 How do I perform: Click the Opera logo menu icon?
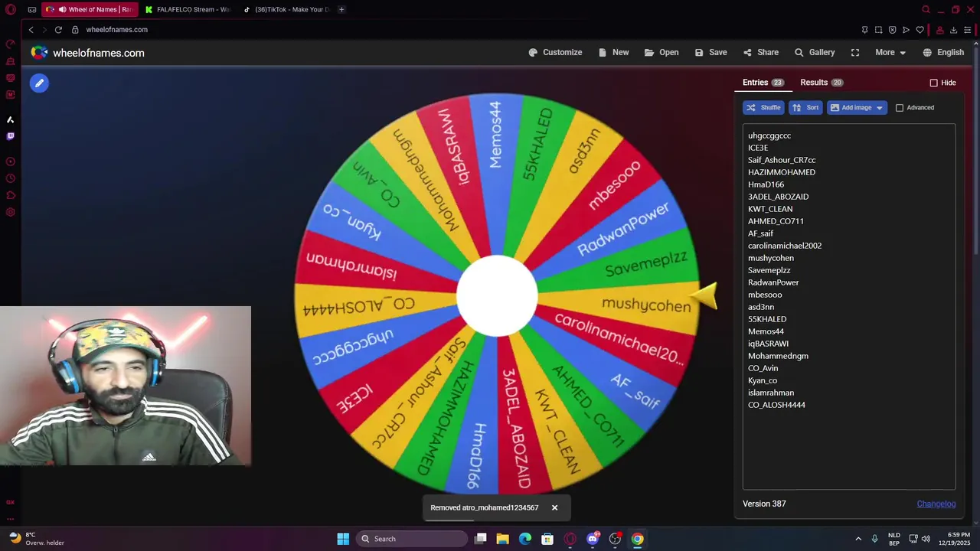(x=11, y=10)
